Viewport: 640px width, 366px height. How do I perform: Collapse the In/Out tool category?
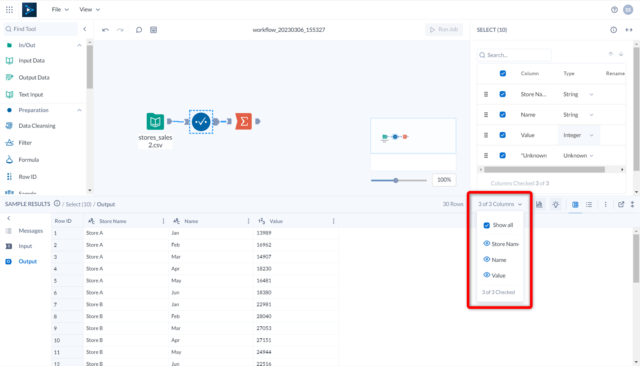pos(79,45)
